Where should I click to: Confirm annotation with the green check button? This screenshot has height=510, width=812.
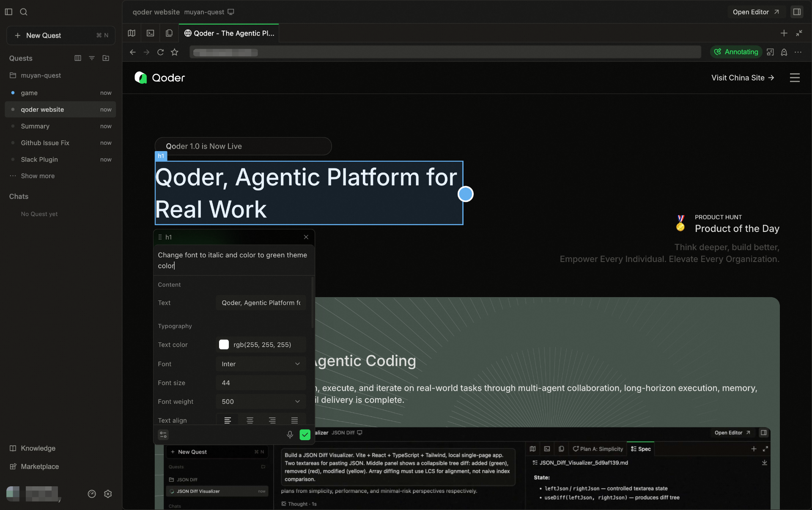pyautogui.click(x=305, y=435)
